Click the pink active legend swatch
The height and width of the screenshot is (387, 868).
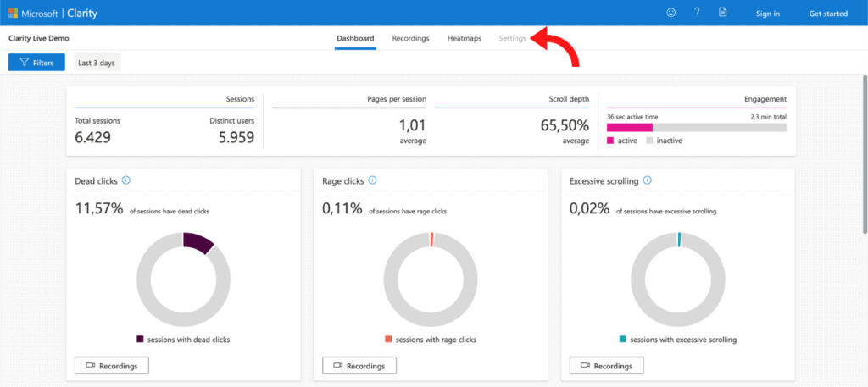(610, 141)
